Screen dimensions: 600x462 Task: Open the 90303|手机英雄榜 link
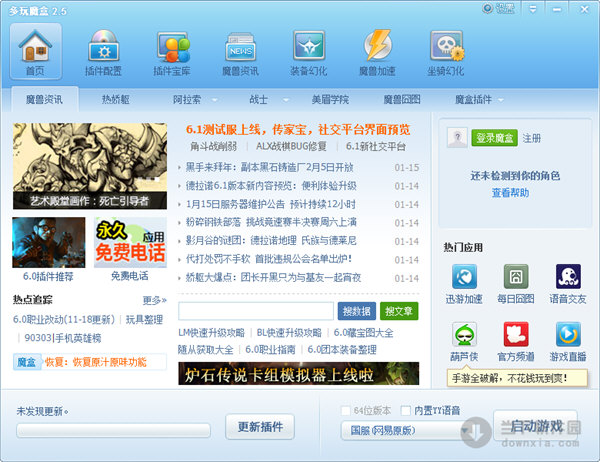[63, 338]
